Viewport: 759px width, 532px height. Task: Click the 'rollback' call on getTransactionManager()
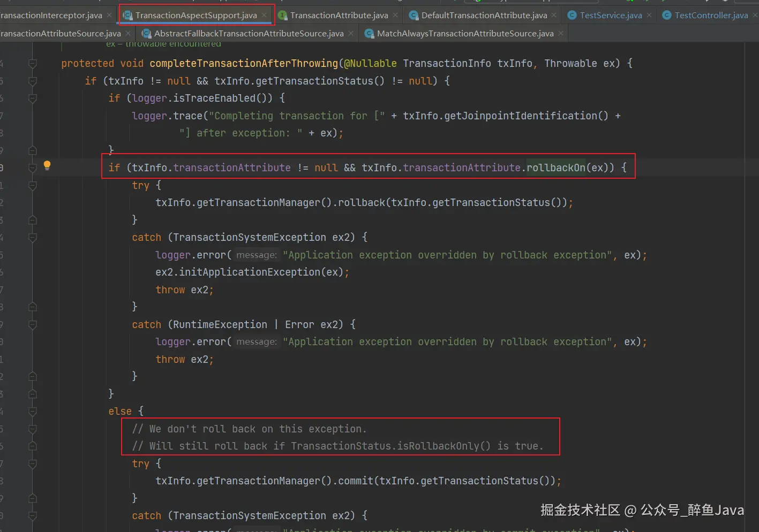(x=362, y=202)
